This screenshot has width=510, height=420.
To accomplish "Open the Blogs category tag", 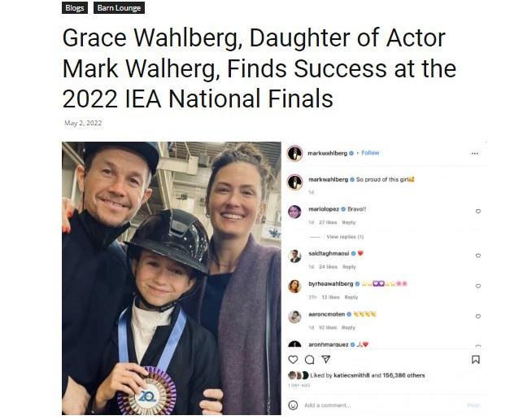I will point(75,8).
